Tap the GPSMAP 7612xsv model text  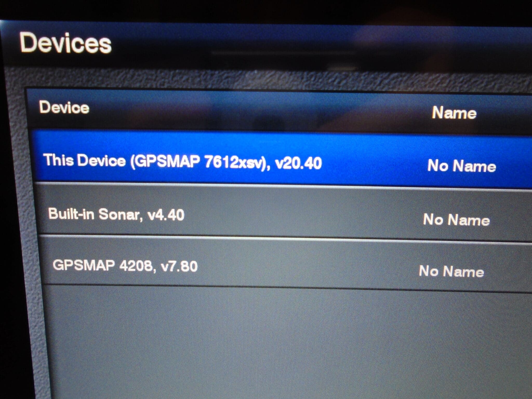tap(197, 162)
